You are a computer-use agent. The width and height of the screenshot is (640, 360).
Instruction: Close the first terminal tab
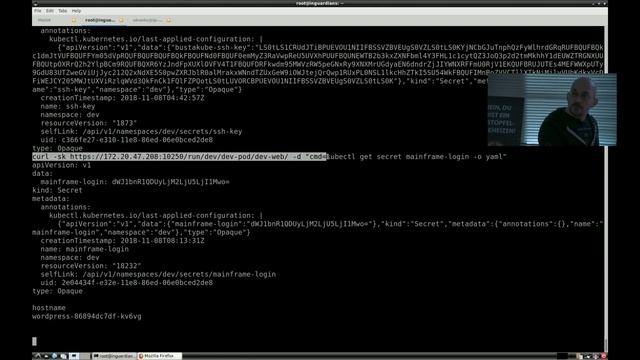pos(74,20)
